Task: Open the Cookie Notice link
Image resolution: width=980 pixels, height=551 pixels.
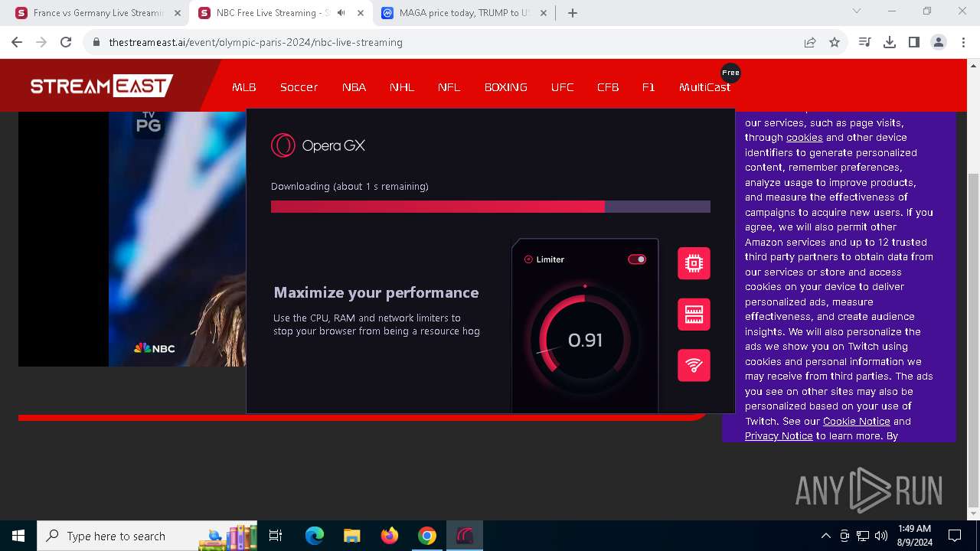Action: (x=856, y=421)
